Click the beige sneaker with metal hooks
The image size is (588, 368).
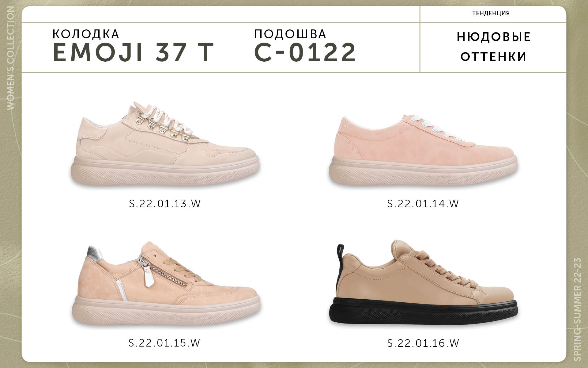[165, 144]
